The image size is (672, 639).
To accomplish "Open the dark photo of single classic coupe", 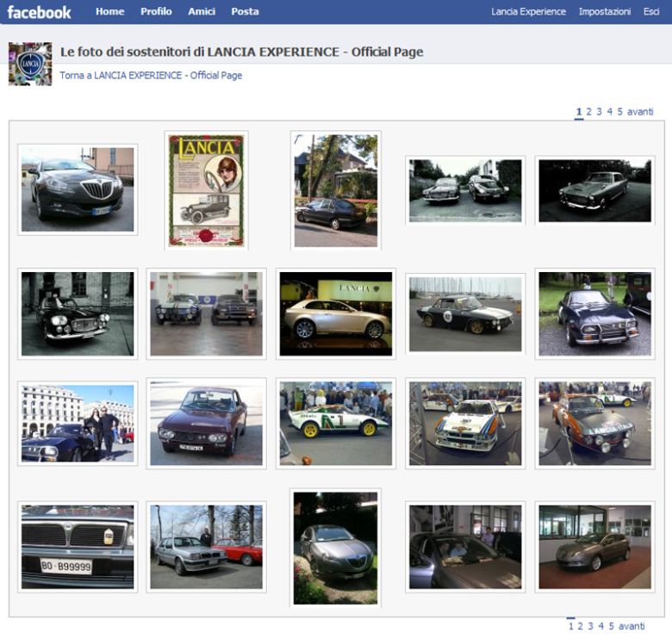I will (x=594, y=190).
